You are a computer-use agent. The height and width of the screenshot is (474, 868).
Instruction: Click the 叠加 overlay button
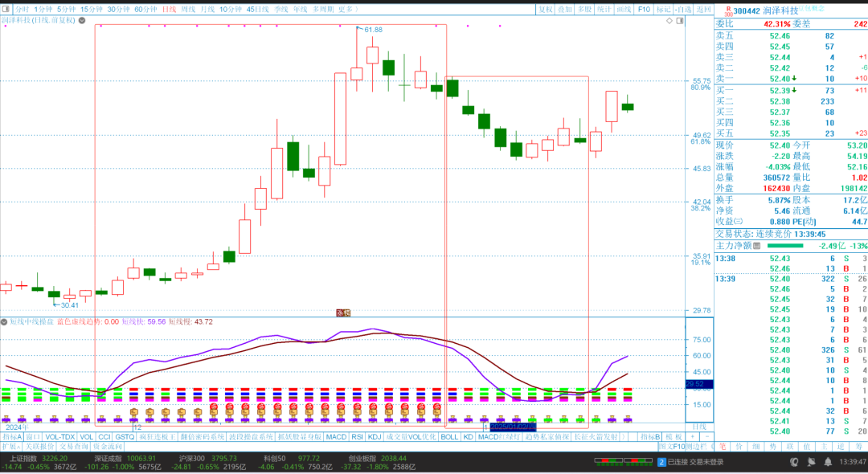click(565, 10)
